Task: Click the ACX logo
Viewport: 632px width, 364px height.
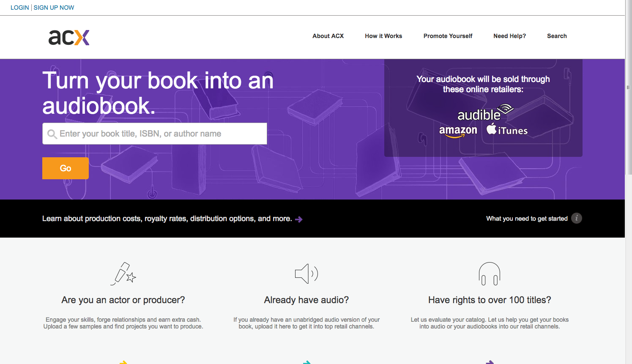Action: (69, 37)
